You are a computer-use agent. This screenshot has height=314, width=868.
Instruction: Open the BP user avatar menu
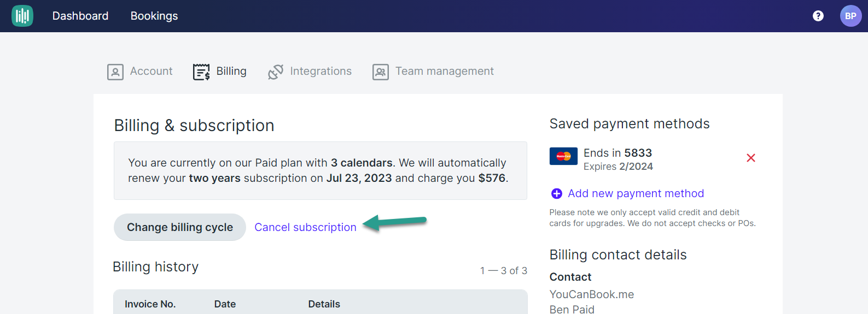point(850,16)
